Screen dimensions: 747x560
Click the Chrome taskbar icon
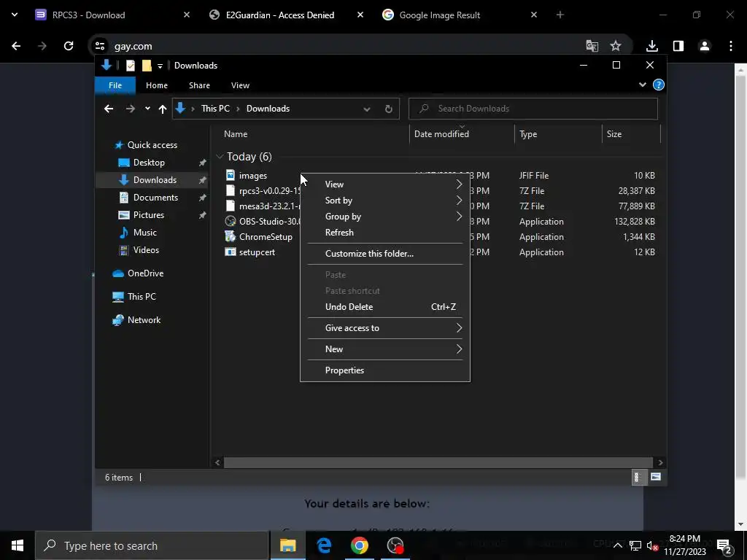pyautogui.click(x=360, y=545)
